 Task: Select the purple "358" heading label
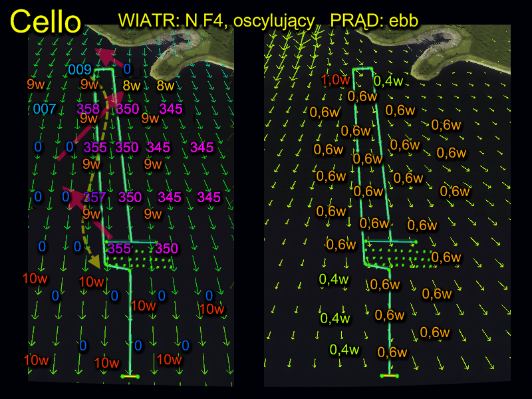pyautogui.click(x=88, y=108)
